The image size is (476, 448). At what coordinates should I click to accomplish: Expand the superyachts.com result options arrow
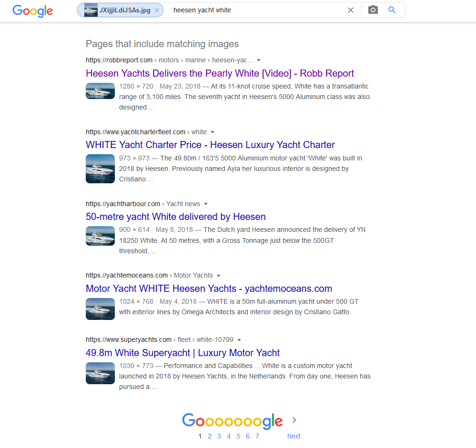coord(239,340)
